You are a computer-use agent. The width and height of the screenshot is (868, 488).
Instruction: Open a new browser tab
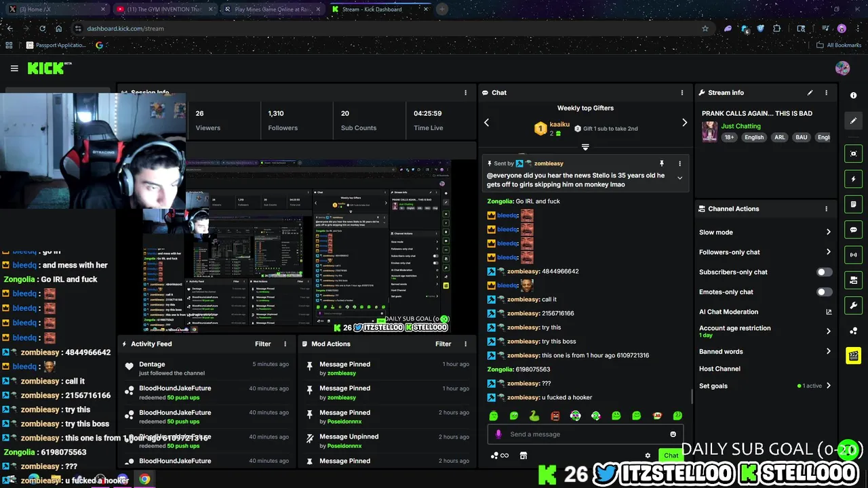pos(442,9)
